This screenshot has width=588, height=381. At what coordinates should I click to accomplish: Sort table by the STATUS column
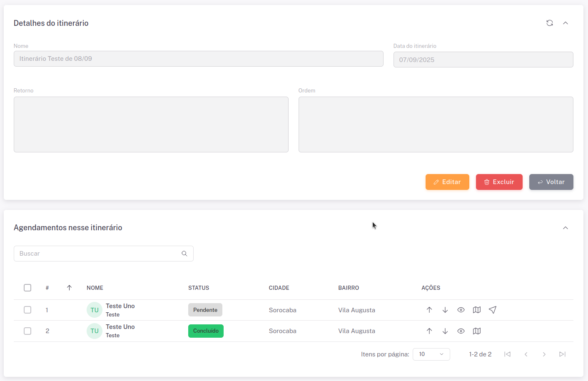coord(199,288)
